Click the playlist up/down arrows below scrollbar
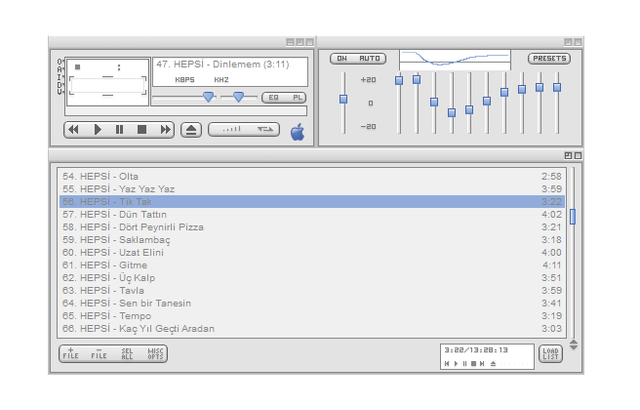The height and width of the screenshot is (410, 640). click(573, 345)
